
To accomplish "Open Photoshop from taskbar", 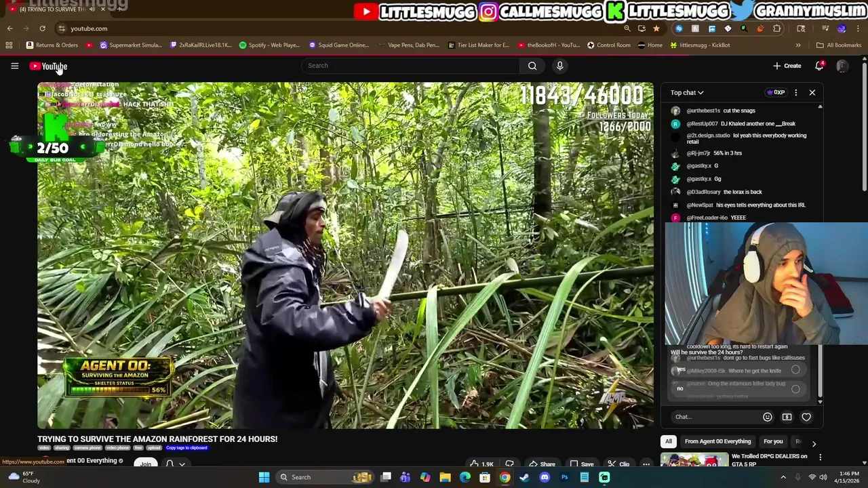I will pos(564,477).
